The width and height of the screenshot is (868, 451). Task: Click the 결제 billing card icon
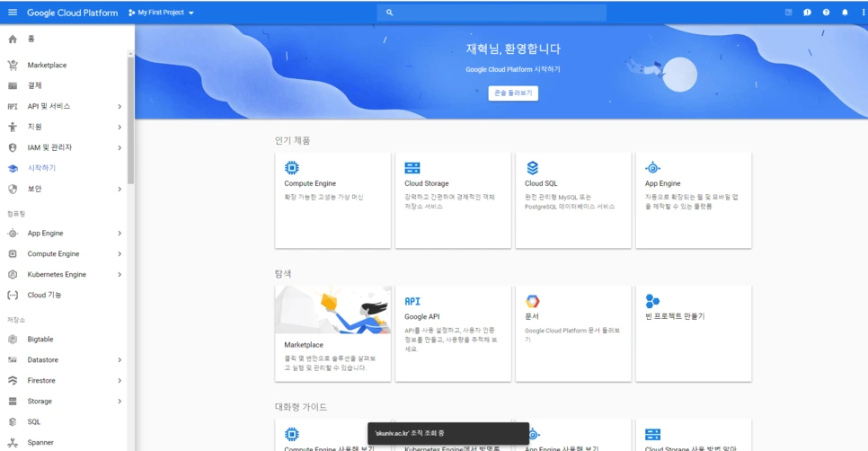point(13,85)
